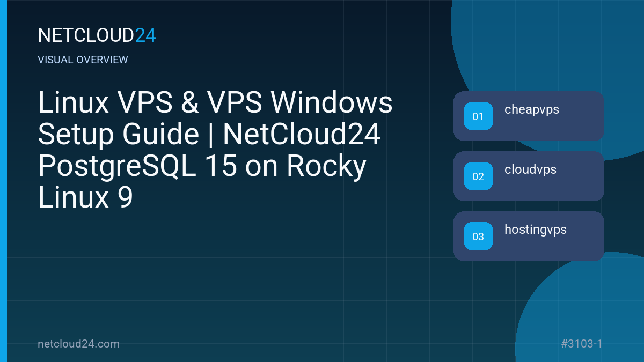Click the 02 number badge
Viewport: 644px width, 362px height.
478,176
